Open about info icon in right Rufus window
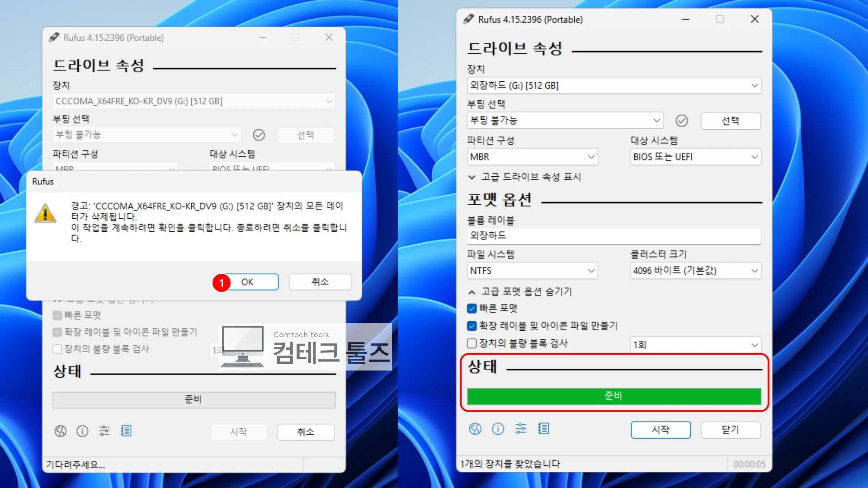This screenshot has height=488, width=868. click(498, 429)
